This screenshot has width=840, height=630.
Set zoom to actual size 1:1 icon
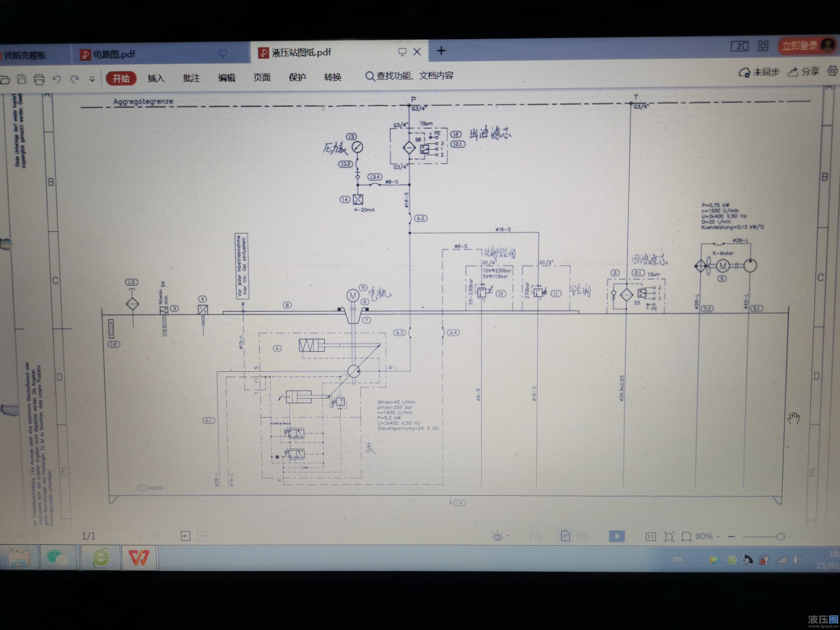650,537
